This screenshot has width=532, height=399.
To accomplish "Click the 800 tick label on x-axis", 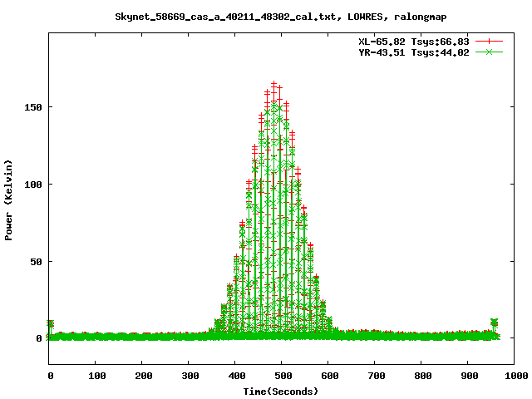I will pos(423,376).
